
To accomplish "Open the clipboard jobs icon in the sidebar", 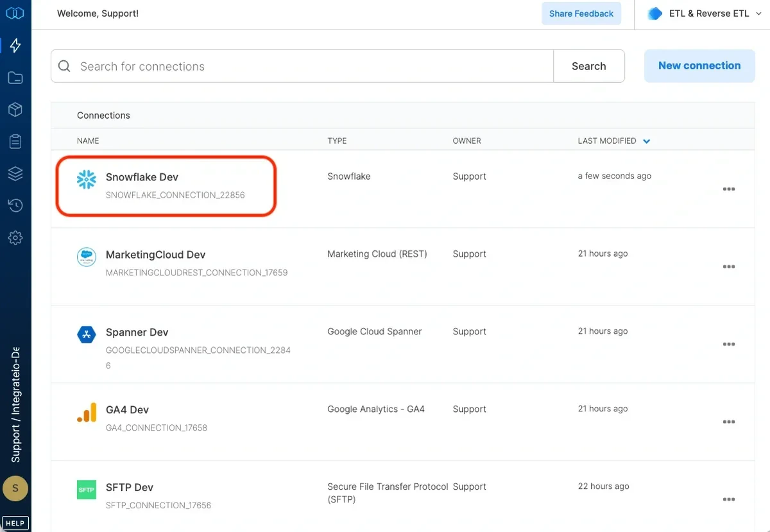I will (15, 141).
